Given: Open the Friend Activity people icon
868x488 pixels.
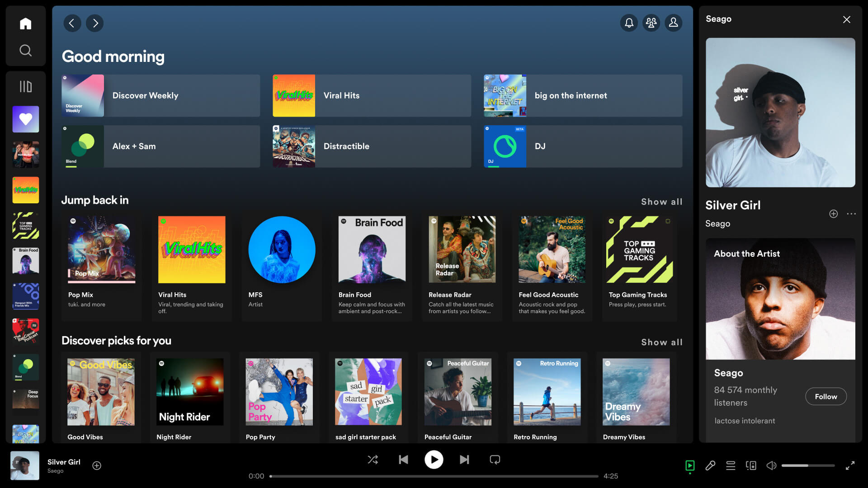Looking at the screenshot, I should coord(651,23).
